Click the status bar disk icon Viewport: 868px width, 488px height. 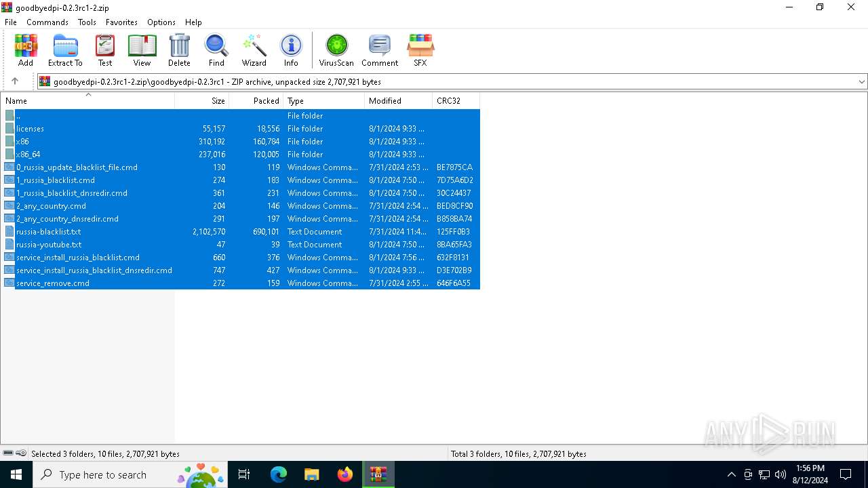pos(8,453)
